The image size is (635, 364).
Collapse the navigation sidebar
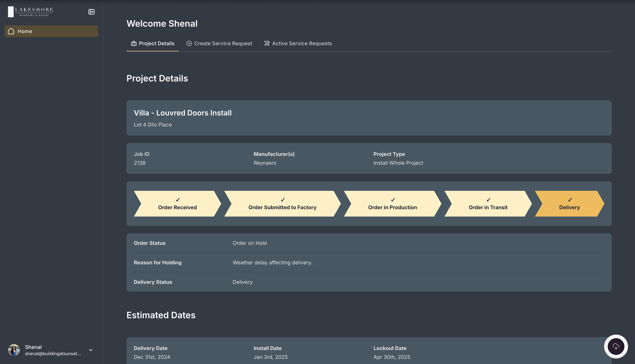92,12
